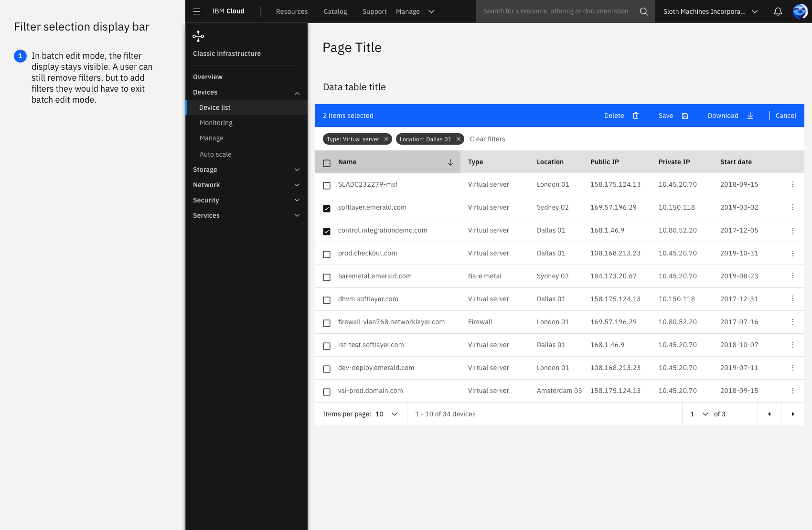Viewport: 812px width, 530px height.
Task: Open the Resources menu
Action: pos(292,11)
